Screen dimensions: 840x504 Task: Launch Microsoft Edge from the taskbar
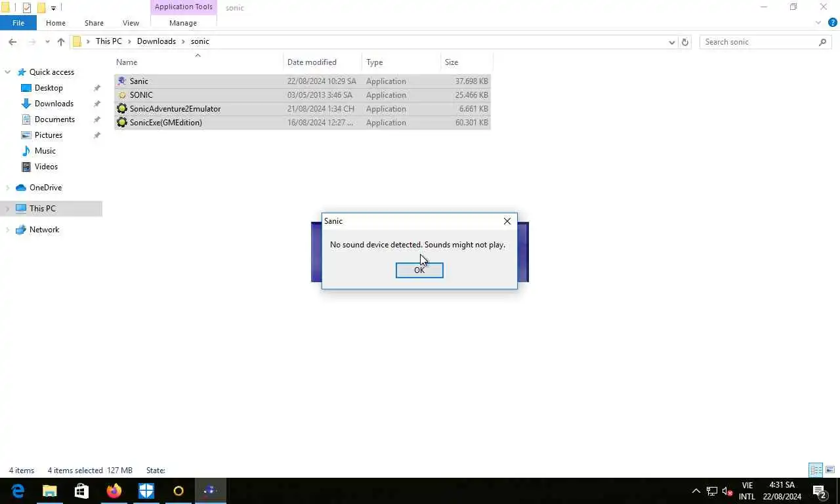(x=18, y=491)
